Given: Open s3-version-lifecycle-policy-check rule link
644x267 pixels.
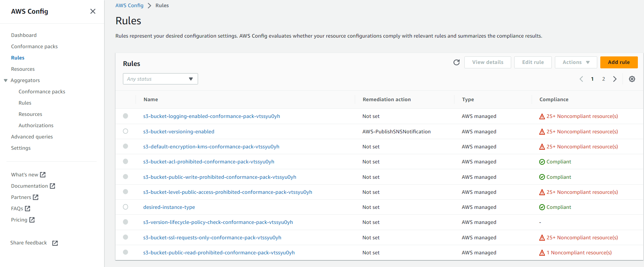Looking at the screenshot, I should click(x=218, y=222).
